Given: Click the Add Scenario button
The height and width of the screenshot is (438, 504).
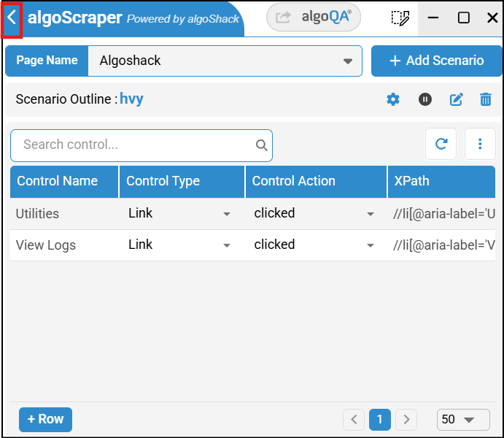Looking at the screenshot, I should (436, 61).
